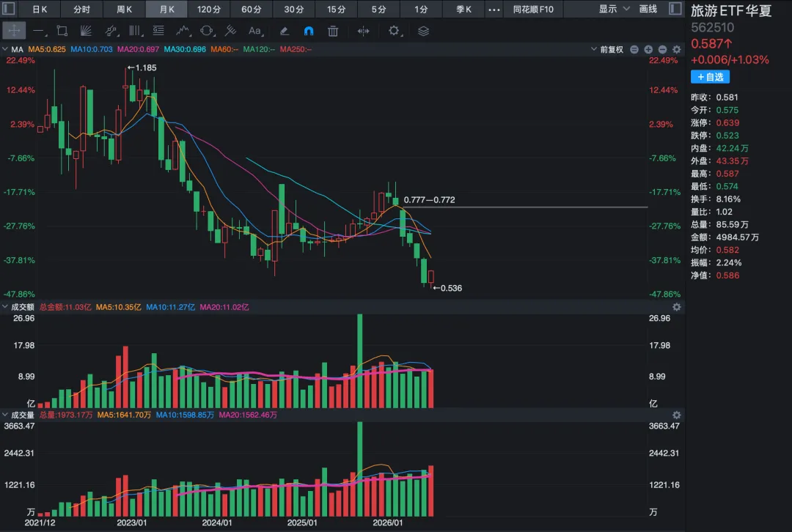Switch to the 季K tab
Screen dimensions: 792x532
(463, 9)
